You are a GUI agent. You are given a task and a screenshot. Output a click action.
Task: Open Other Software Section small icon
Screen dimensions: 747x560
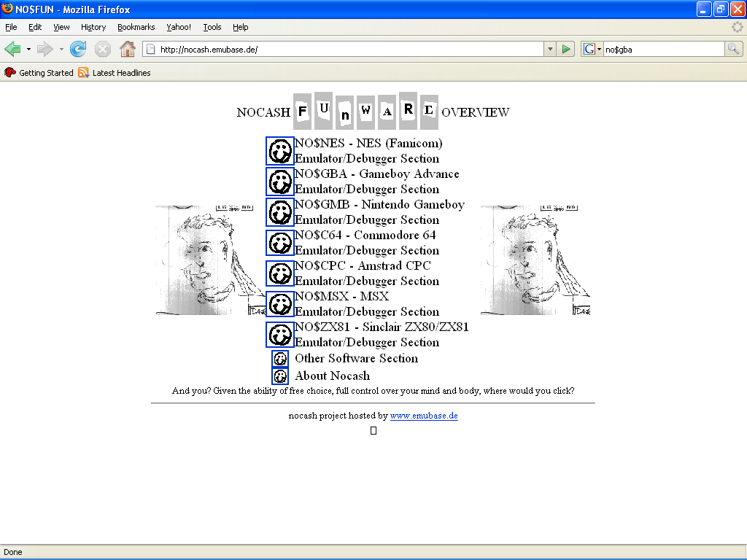point(280,359)
